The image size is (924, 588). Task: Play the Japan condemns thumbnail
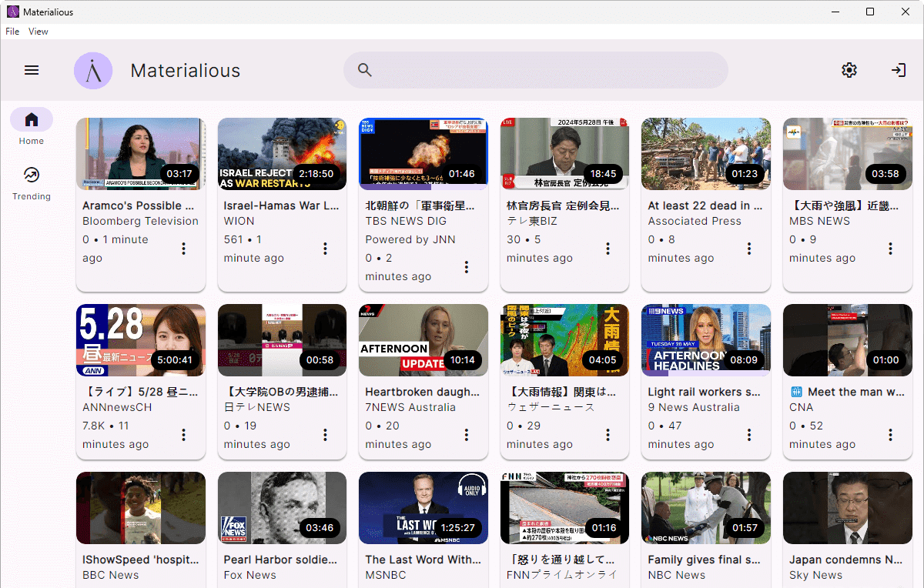848,508
